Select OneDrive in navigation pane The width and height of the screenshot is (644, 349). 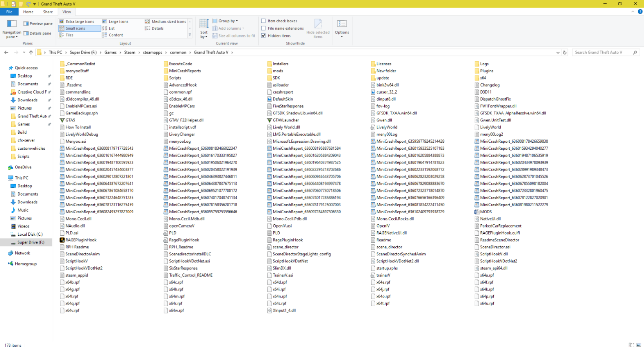(23, 167)
